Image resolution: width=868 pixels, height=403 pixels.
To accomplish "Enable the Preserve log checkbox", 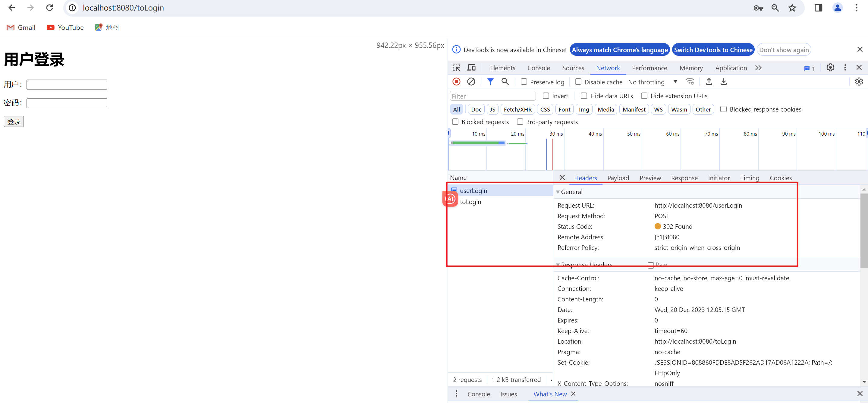I will tap(524, 82).
